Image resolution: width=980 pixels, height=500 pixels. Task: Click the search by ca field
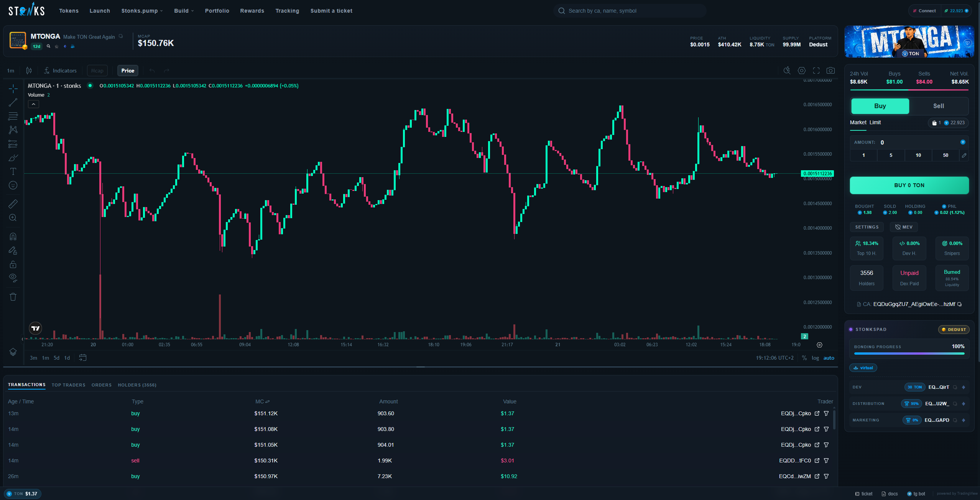pyautogui.click(x=629, y=11)
